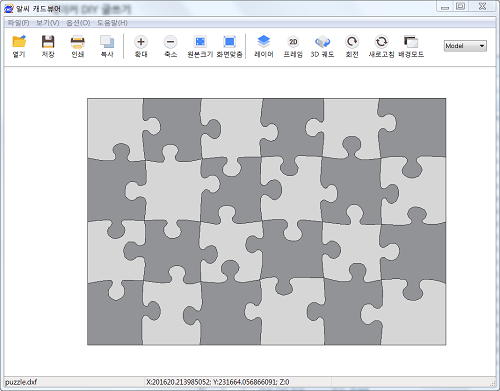Viewport: 500px width, 391px height.
Task: Copy the view with the 복사 icon
Action: pos(107,46)
